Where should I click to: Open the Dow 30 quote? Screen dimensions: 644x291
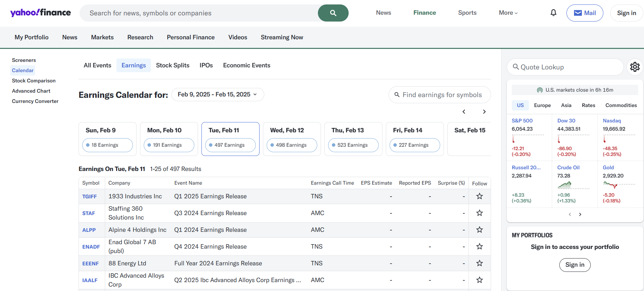coord(566,121)
